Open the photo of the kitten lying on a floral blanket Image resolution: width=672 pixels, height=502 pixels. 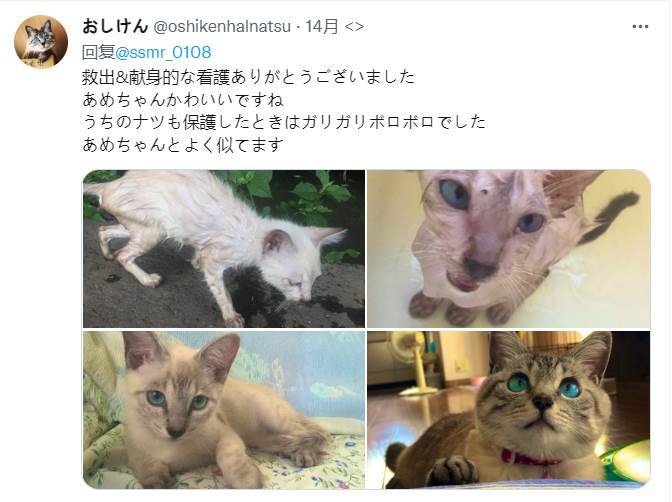[224, 409]
